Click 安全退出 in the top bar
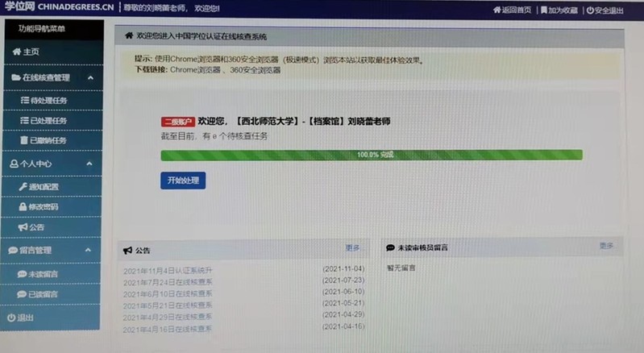This screenshot has width=644, height=353. point(605,10)
